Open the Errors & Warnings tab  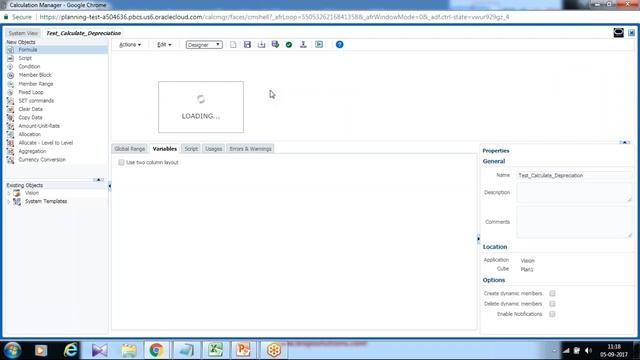[x=250, y=149]
